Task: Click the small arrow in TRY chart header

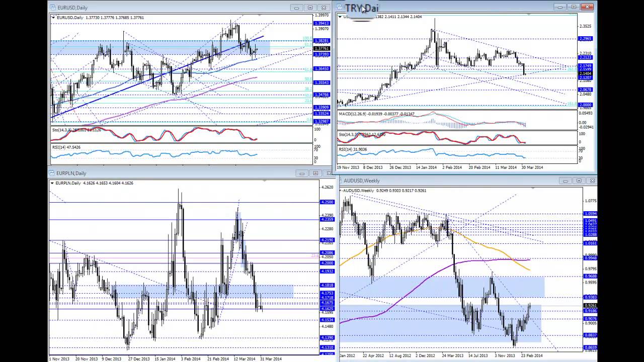Action: coord(340,17)
